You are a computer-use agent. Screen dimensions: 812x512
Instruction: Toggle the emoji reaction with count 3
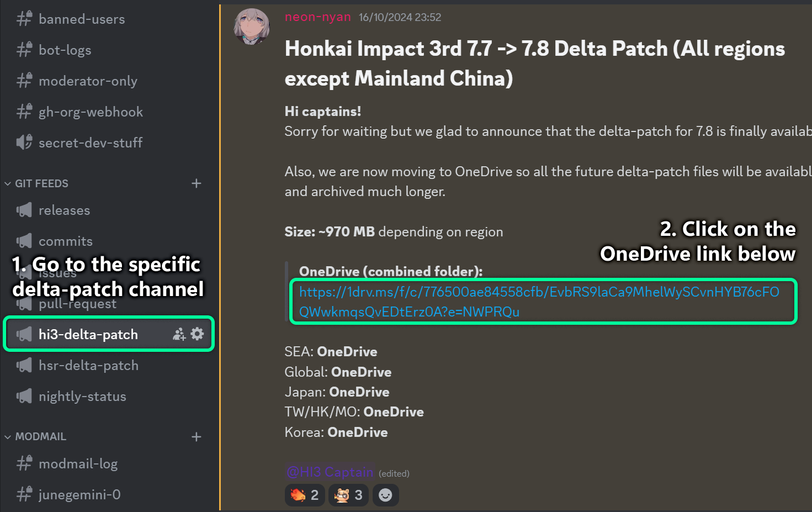click(349, 495)
